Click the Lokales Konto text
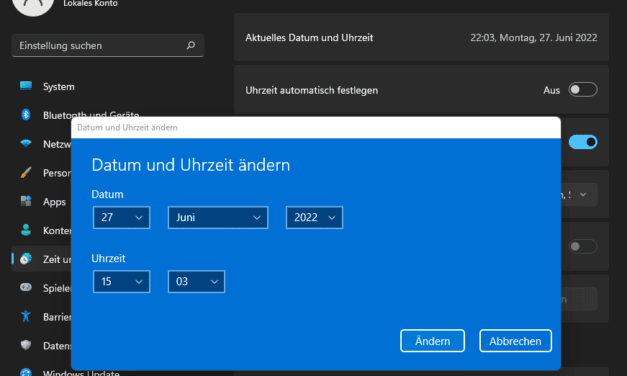 point(90,4)
